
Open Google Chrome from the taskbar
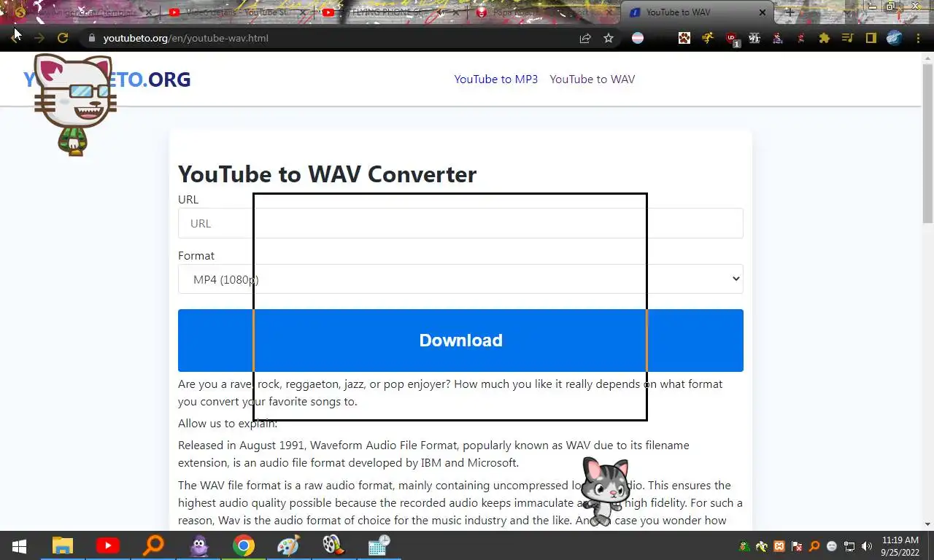click(244, 545)
